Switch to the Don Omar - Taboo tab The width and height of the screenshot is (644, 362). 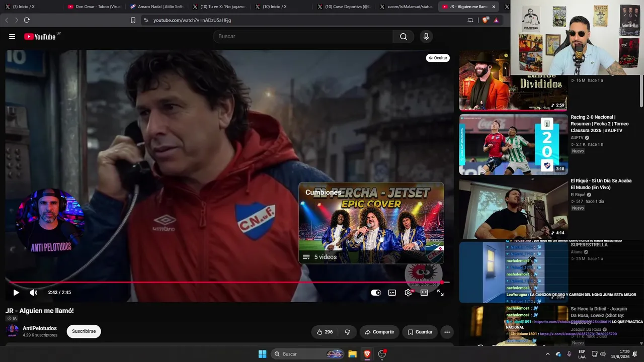(x=94, y=7)
